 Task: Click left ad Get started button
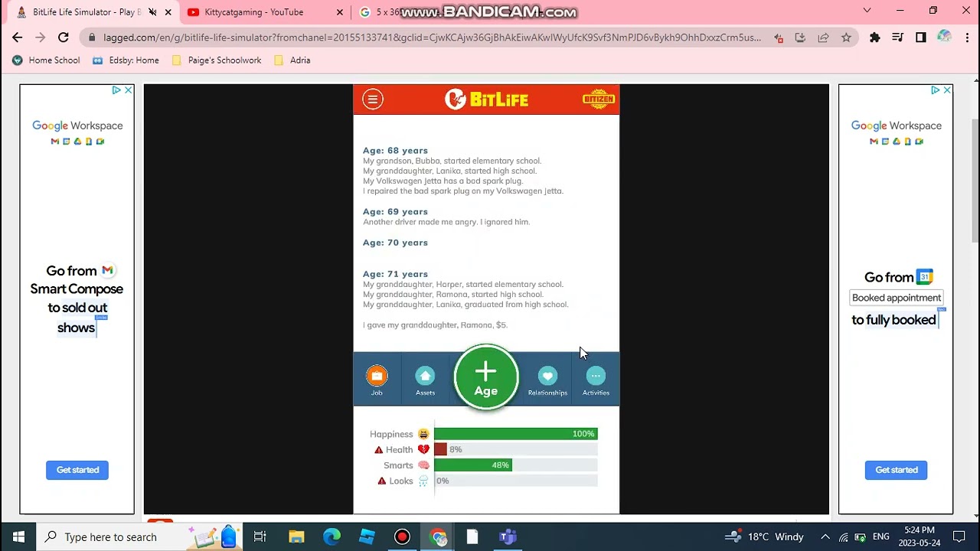[x=77, y=470]
